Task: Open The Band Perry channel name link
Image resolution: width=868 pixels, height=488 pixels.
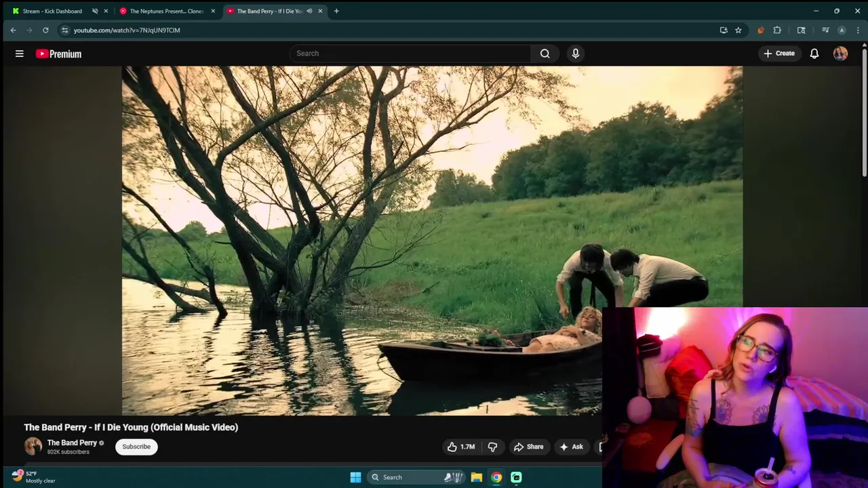Action: (72, 443)
